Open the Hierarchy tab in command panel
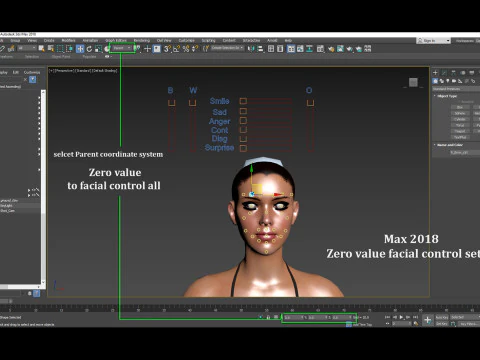The image size is (480, 360). 453,72
